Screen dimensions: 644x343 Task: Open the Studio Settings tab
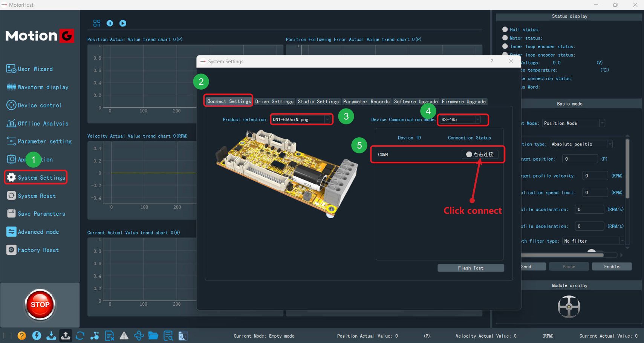(318, 102)
